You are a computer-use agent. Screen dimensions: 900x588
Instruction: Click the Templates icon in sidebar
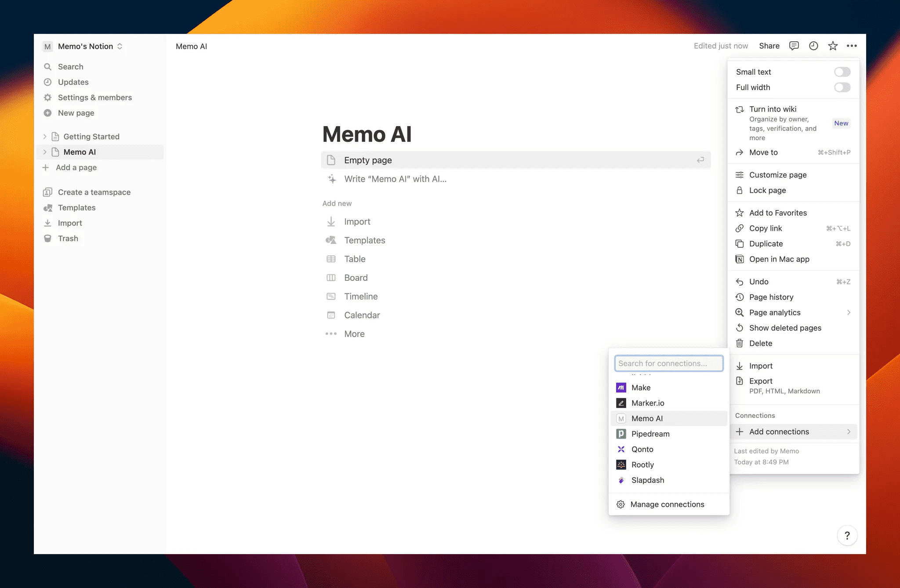pos(49,207)
